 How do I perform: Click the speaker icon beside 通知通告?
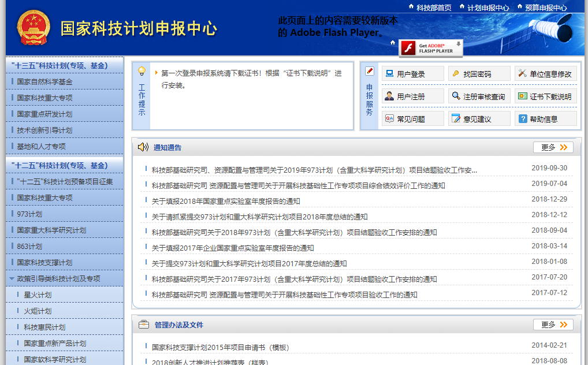pos(143,147)
